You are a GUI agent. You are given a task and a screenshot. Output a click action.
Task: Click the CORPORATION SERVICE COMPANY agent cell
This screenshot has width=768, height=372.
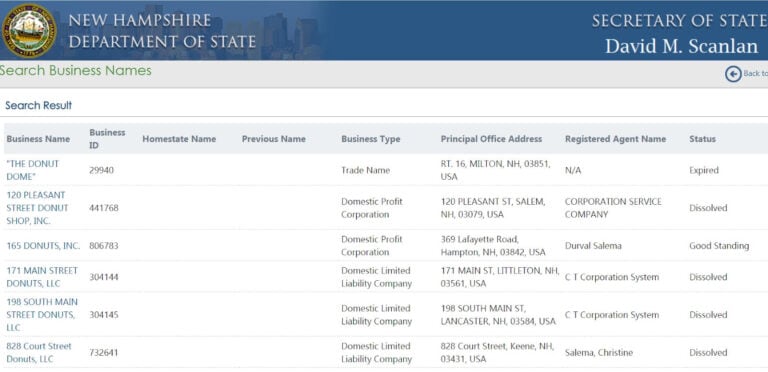coord(613,208)
